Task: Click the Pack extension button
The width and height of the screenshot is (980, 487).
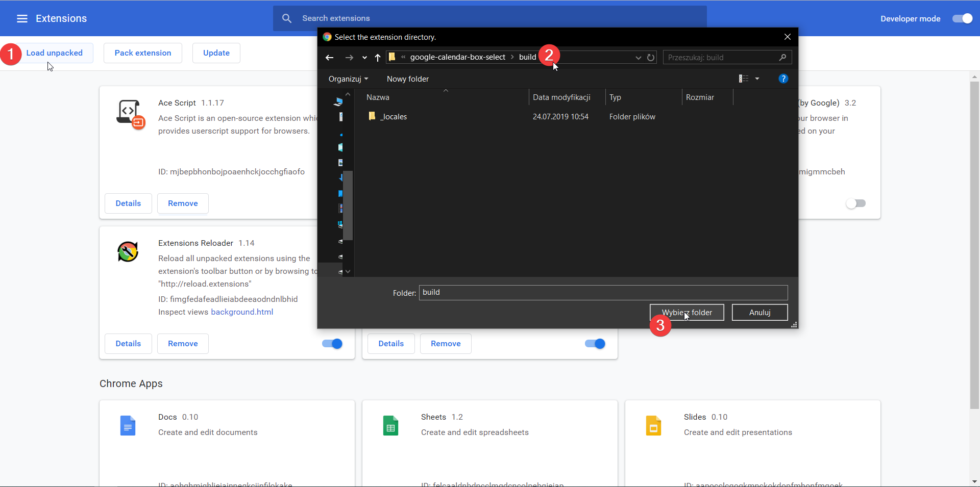Action: click(143, 53)
